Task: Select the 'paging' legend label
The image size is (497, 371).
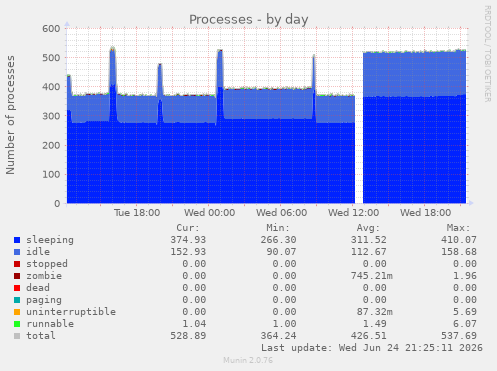Action: pos(44,300)
